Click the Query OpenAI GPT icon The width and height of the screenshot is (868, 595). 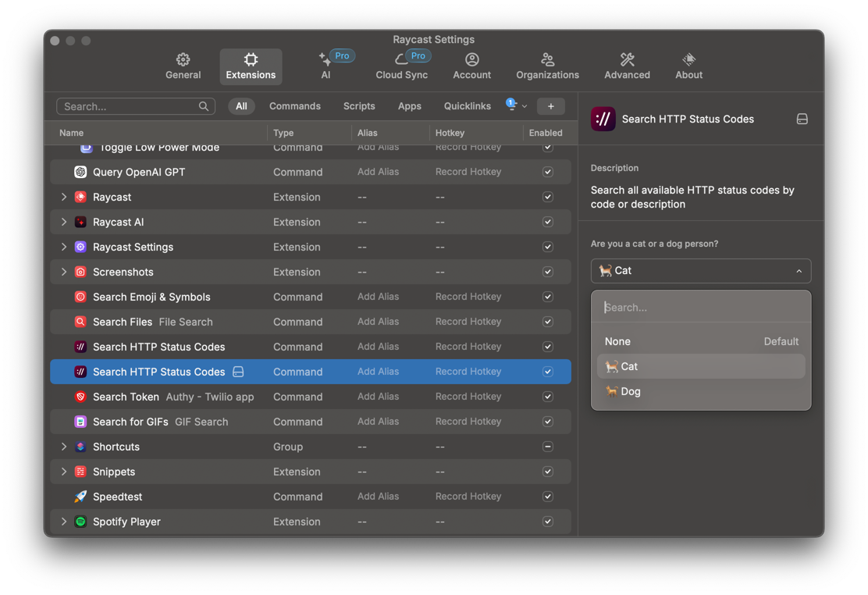(80, 172)
